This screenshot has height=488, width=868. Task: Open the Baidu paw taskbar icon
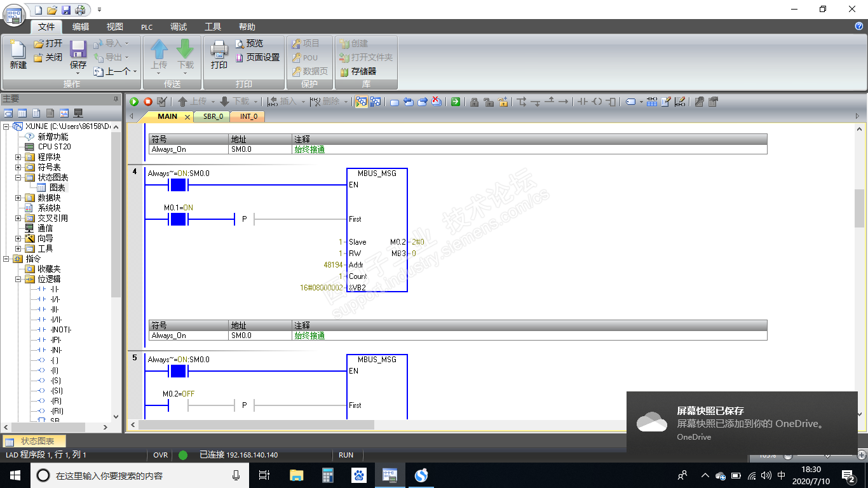point(359,475)
